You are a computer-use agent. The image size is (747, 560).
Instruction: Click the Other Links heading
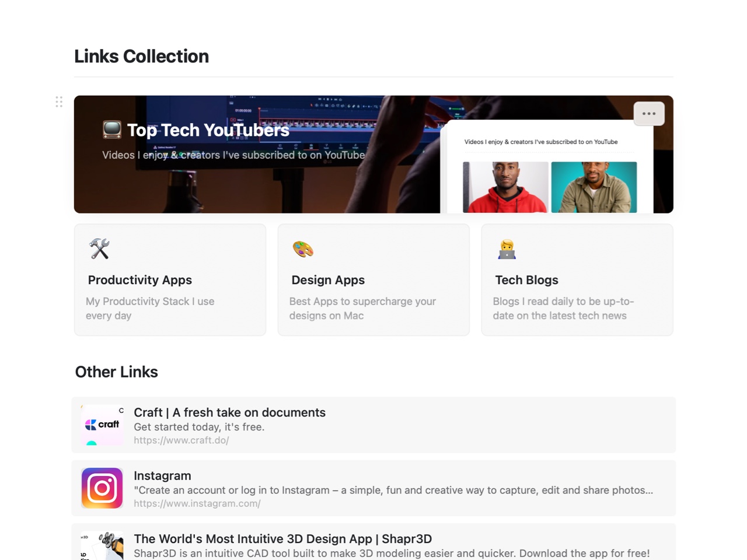pyautogui.click(x=116, y=372)
